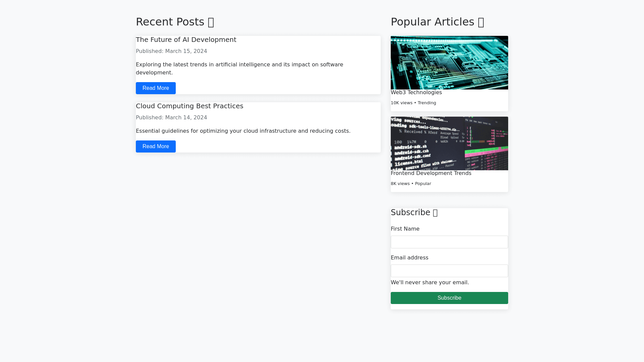644x362 pixels.
Task: Click the Published March 15, 2024 date text
Action: pos(171,51)
